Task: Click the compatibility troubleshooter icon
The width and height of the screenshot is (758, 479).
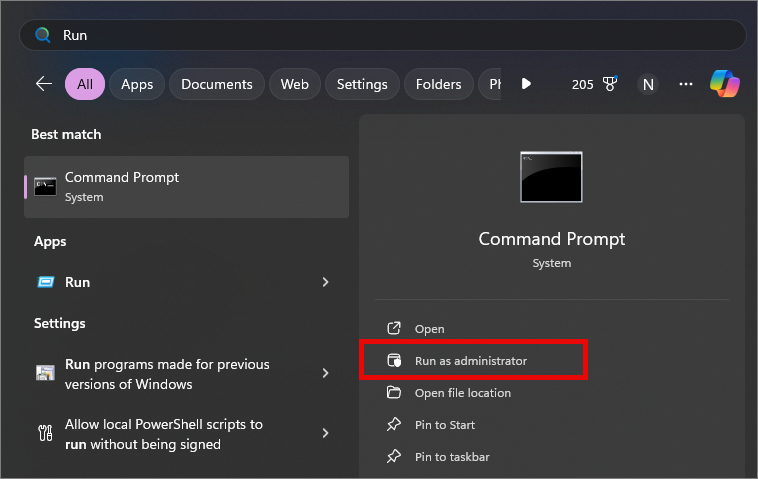Action: [x=45, y=373]
